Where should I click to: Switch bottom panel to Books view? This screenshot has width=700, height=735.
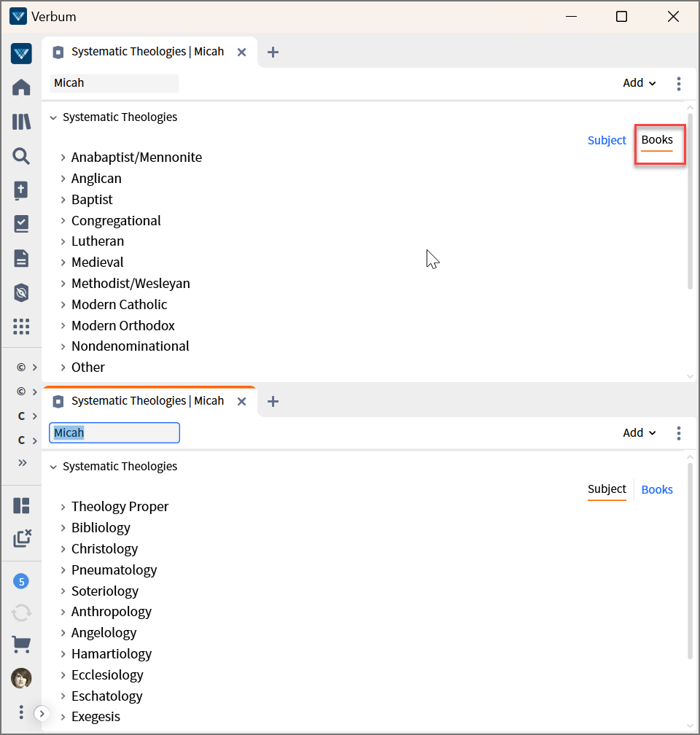(x=657, y=489)
